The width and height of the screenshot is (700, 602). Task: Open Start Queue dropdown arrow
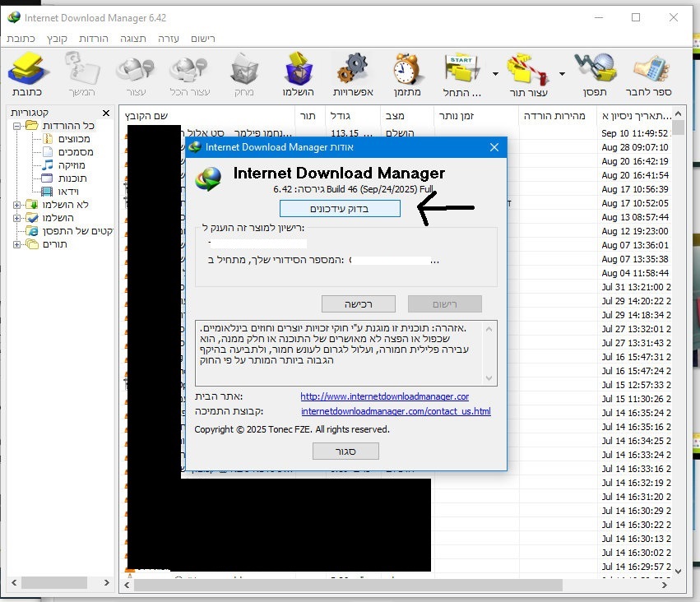pyautogui.click(x=495, y=74)
